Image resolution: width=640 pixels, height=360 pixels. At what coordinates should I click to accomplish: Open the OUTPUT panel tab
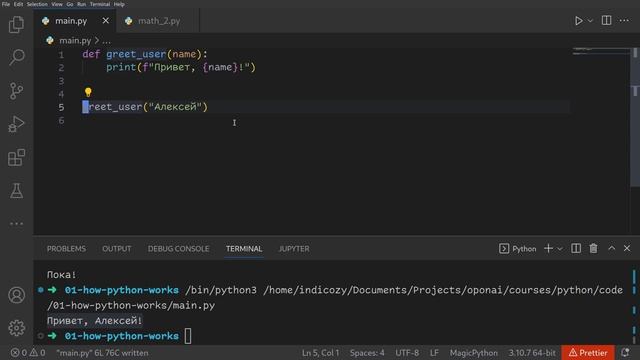tap(117, 249)
